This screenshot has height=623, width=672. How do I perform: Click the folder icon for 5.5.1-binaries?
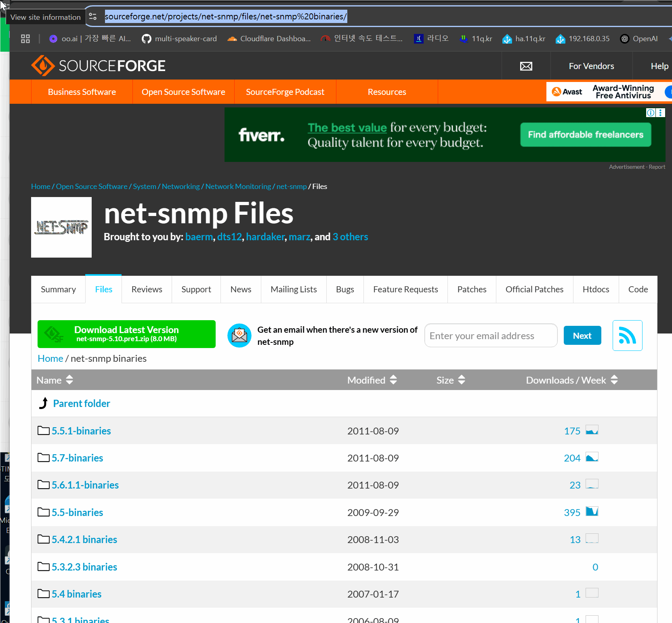(44, 430)
